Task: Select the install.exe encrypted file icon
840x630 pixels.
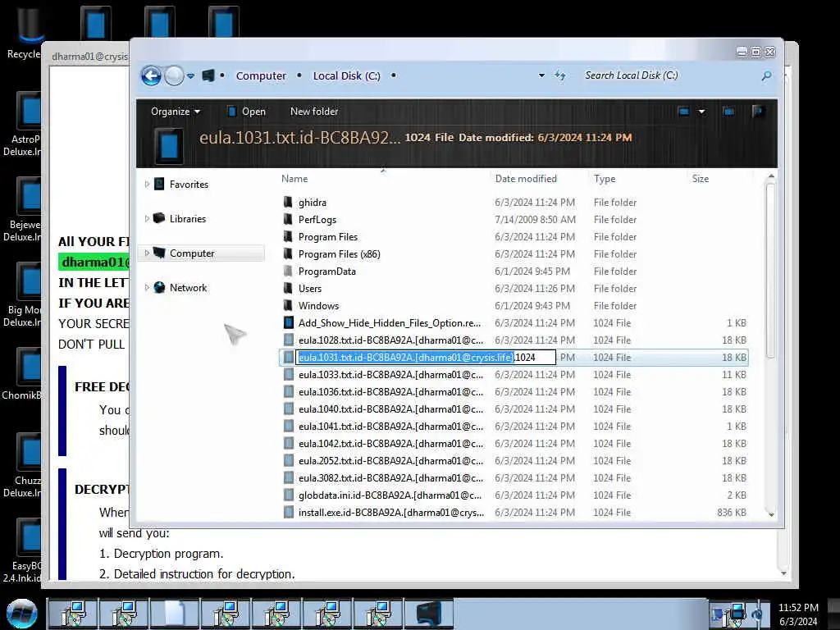Action: pos(288,512)
